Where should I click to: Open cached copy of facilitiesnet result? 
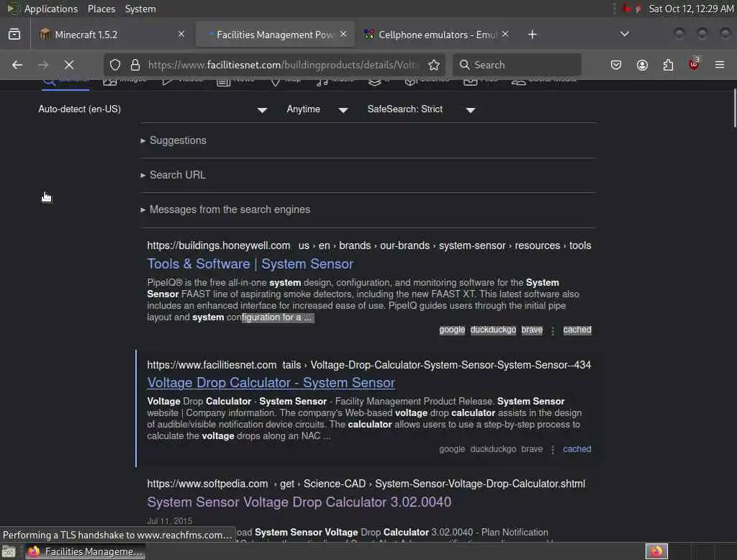577,449
